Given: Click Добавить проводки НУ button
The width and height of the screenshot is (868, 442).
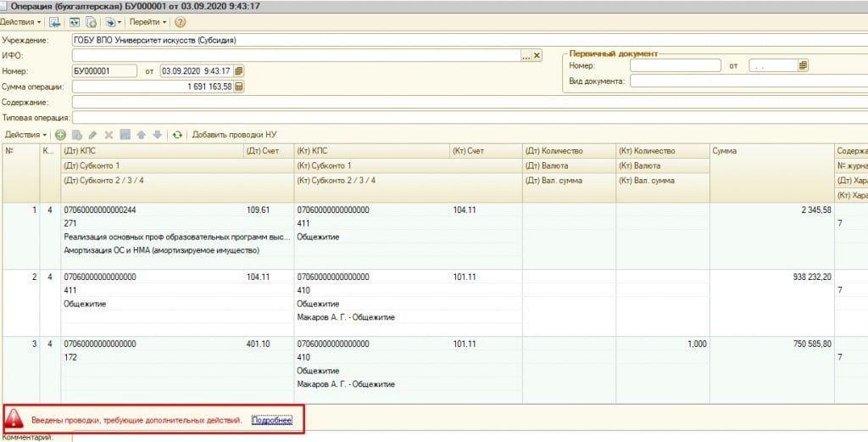Looking at the screenshot, I should point(234,135).
